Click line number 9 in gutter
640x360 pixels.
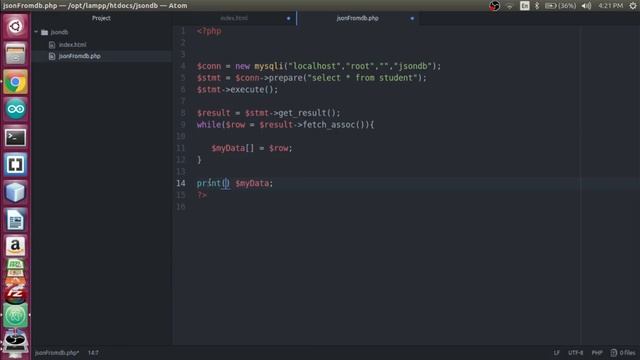pos(183,125)
